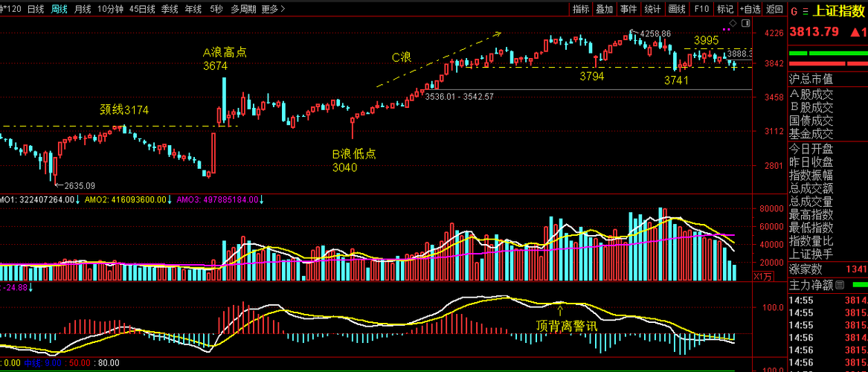
Task: Click the 叠加 toolbar button
Action: point(605,9)
